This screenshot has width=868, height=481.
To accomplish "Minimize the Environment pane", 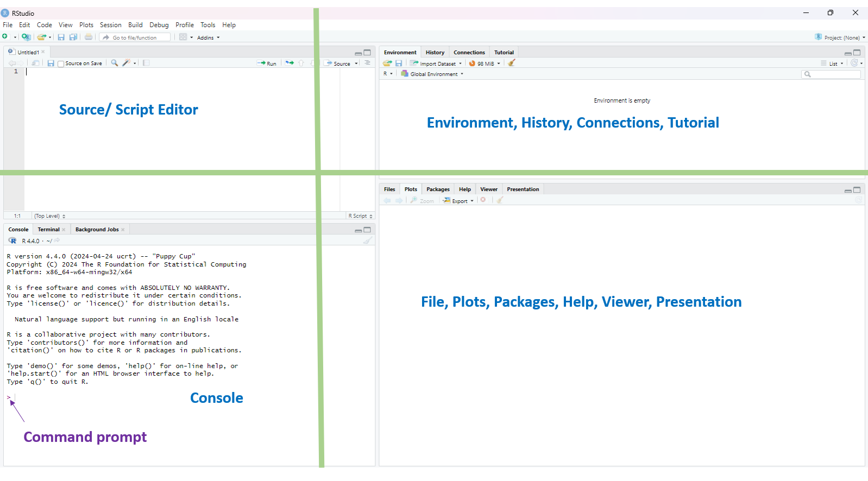I will 847,53.
